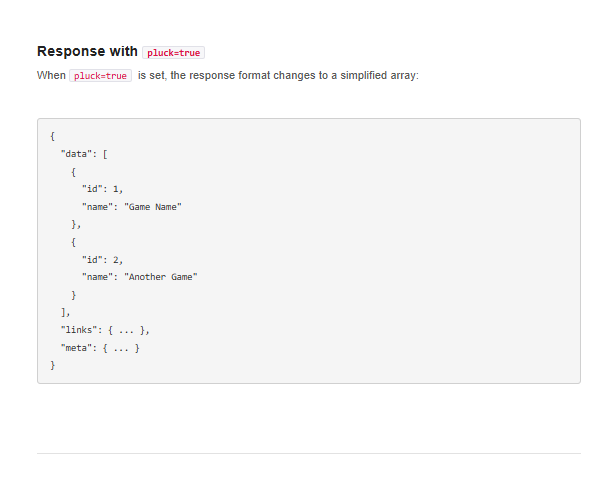Click the "data" key in the JSON
Viewport: 615px width, 487px height.
[75, 153]
